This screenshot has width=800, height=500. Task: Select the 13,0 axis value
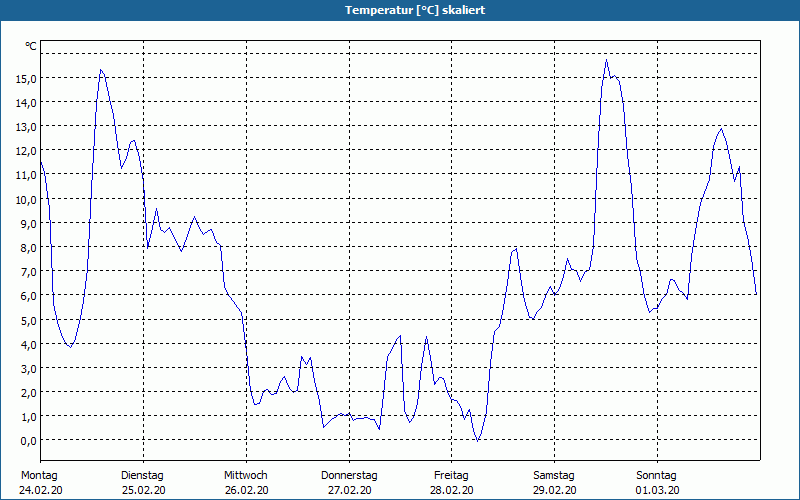click(26, 127)
